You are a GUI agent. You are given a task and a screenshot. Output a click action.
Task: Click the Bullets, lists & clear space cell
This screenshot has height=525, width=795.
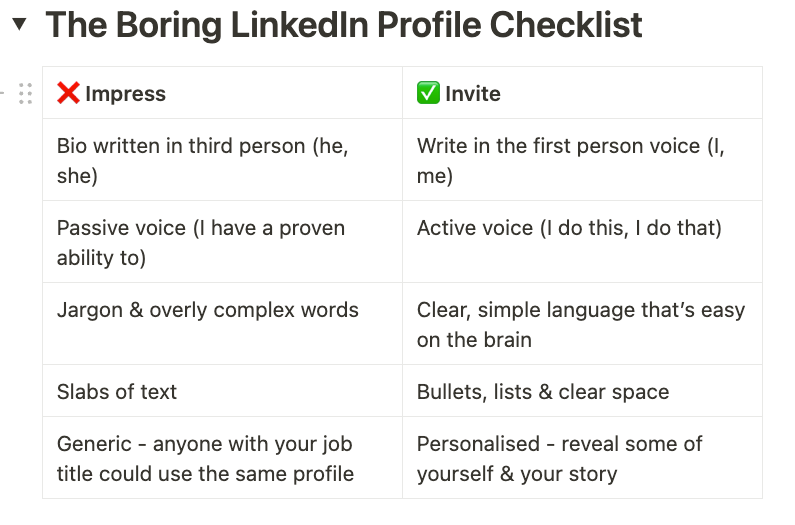click(542, 392)
